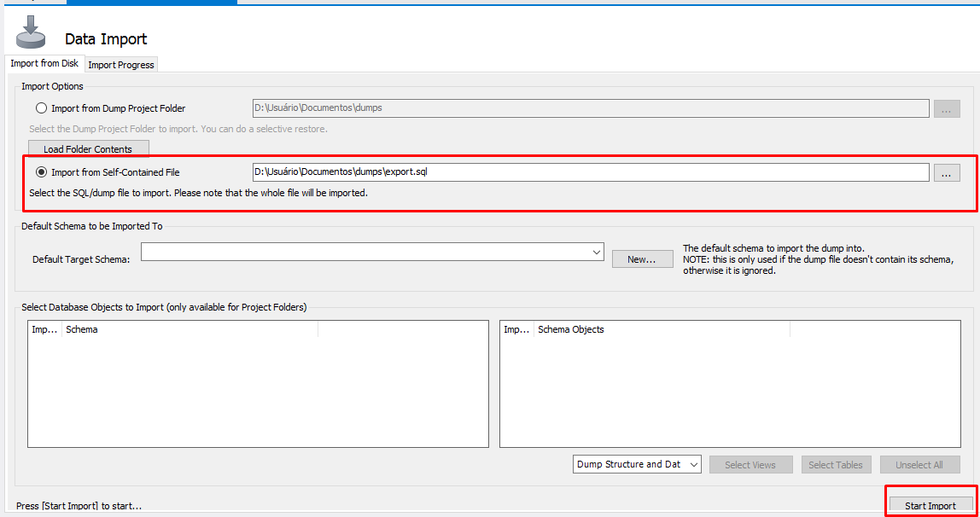Switch to the Import Progress tab
The width and height of the screenshot is (980, 517).
(x=120, y=65)
